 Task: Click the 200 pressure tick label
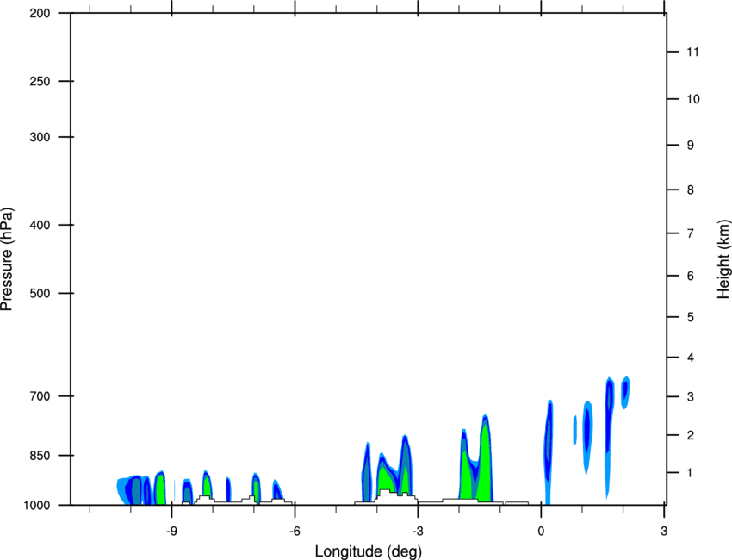coord(40,13)
